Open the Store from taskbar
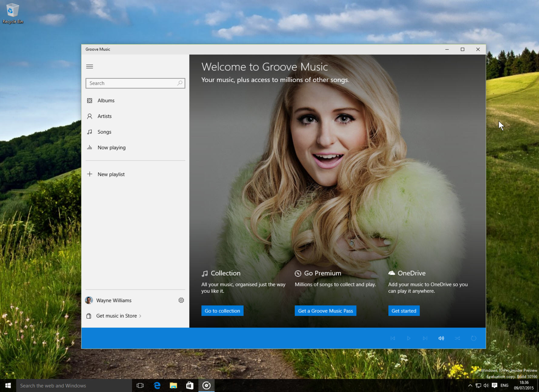 pos(190,385)
